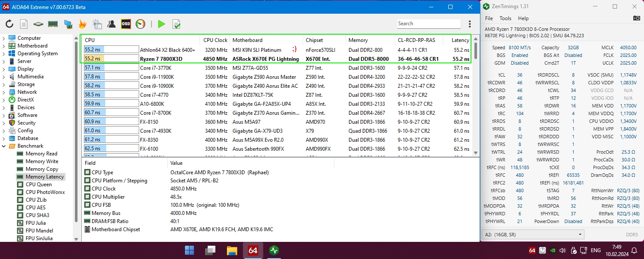Expand the Computer tree node

(4, 38)
